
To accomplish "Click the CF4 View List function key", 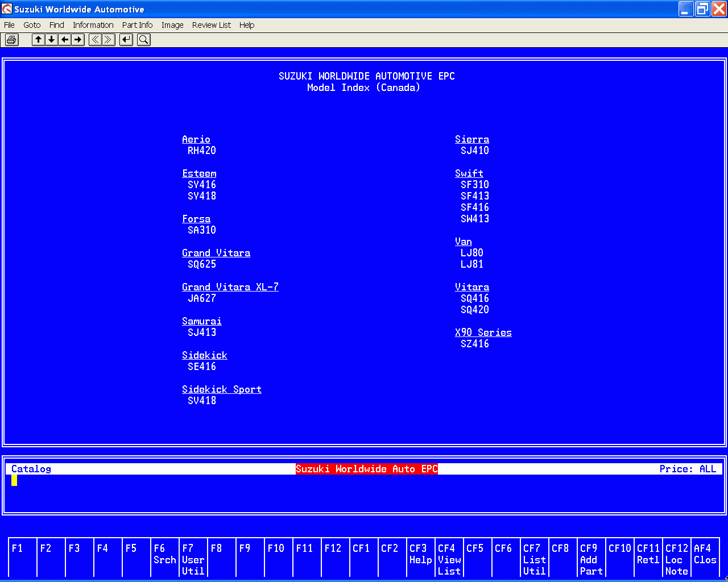I will (x=449, y=558).
